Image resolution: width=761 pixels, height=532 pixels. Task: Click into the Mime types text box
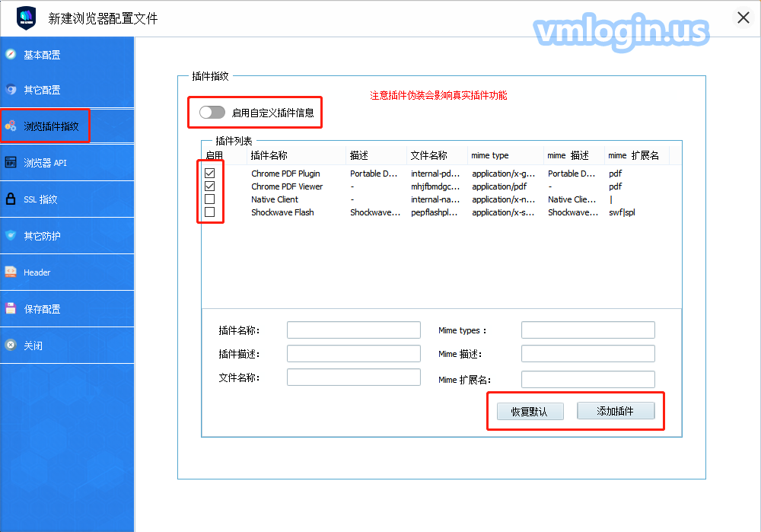pos(587,330)
